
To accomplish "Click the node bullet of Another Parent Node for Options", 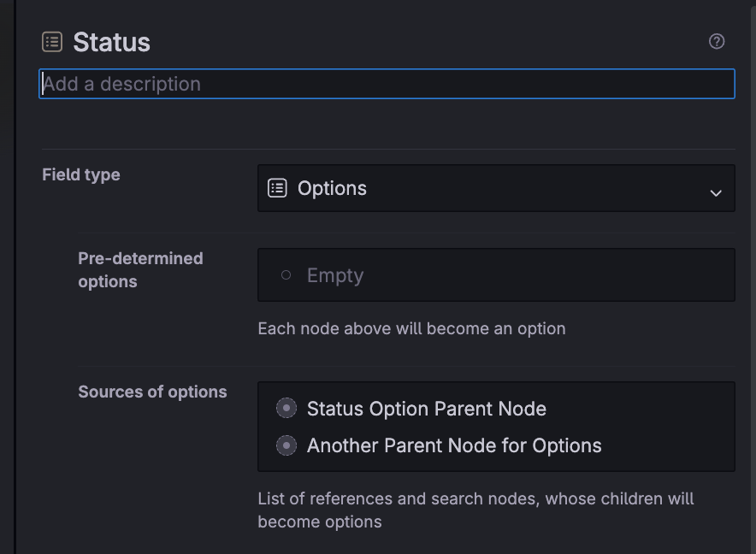I will [x=286, y=445].
